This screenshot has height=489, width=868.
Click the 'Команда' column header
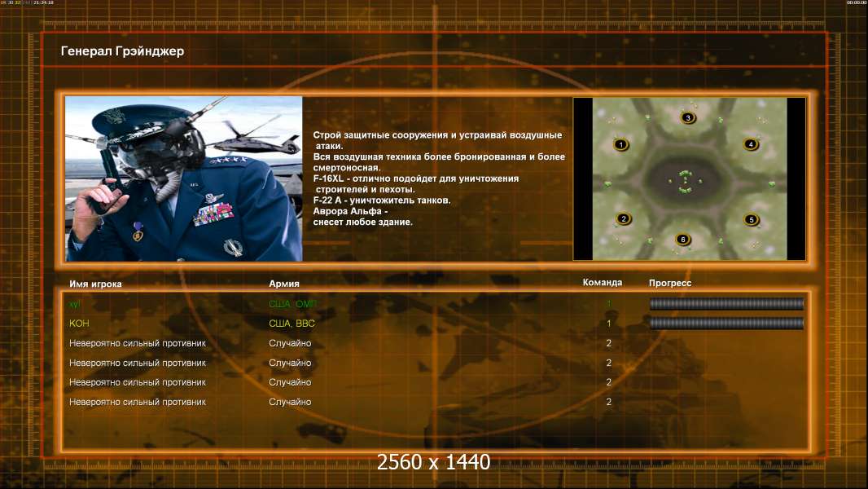(603, 283)
